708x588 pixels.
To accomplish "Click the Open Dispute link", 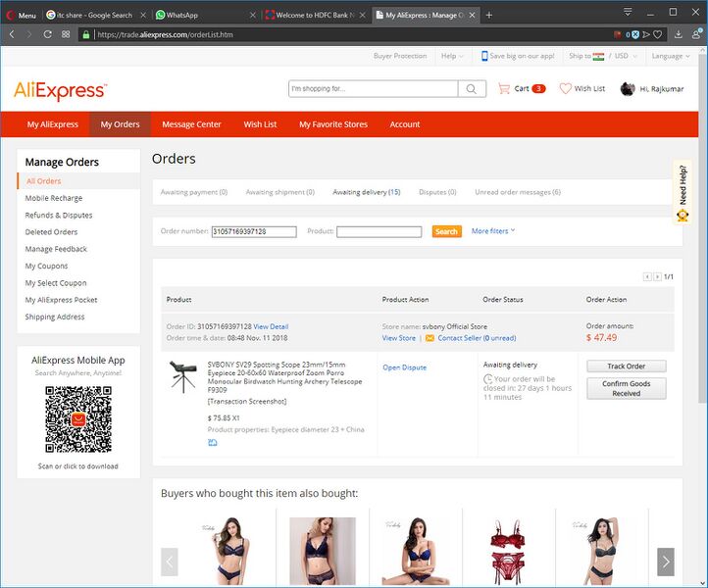I will pos(405,367).
